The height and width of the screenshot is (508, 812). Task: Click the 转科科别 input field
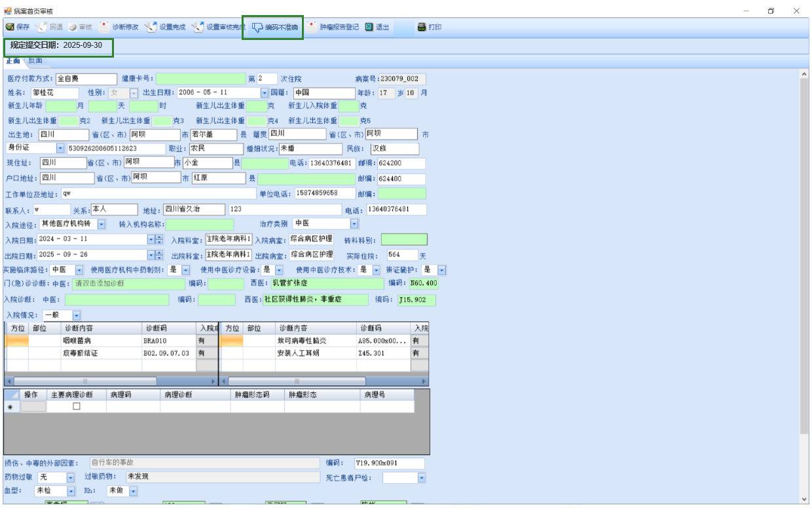(403, 240)
